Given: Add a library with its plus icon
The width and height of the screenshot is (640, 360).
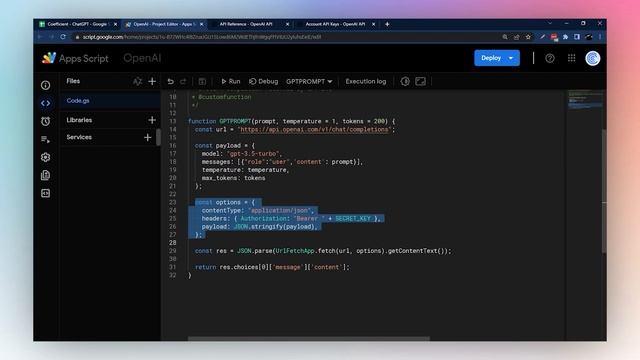Looking at the screenshot, I should (x=152, y=120).
